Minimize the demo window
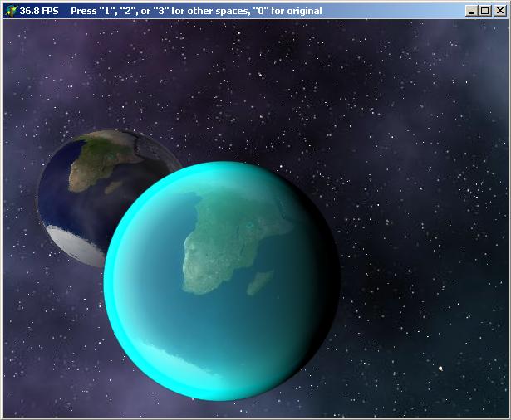This screenshot has height=420, width=511. [x=471, y=11]
